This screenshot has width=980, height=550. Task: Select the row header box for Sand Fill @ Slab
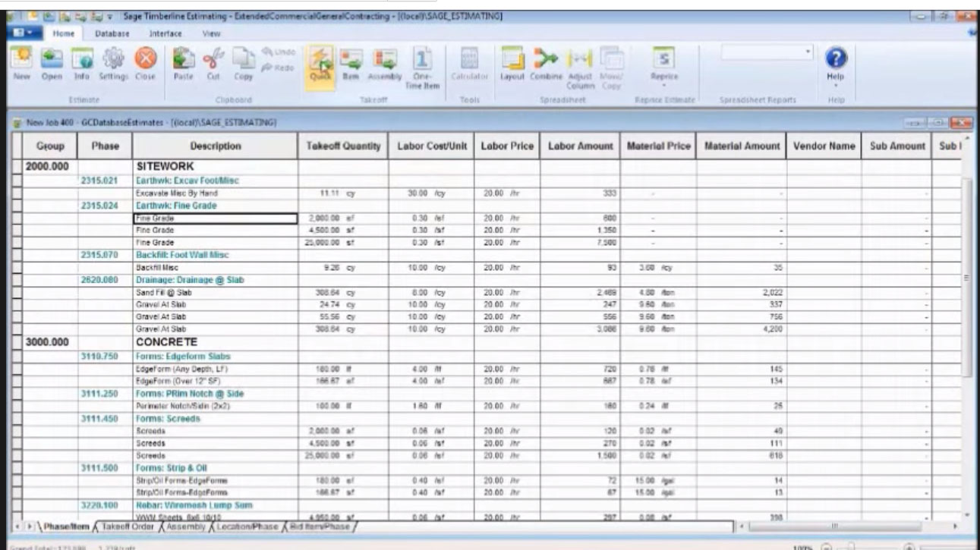point(18,292)
